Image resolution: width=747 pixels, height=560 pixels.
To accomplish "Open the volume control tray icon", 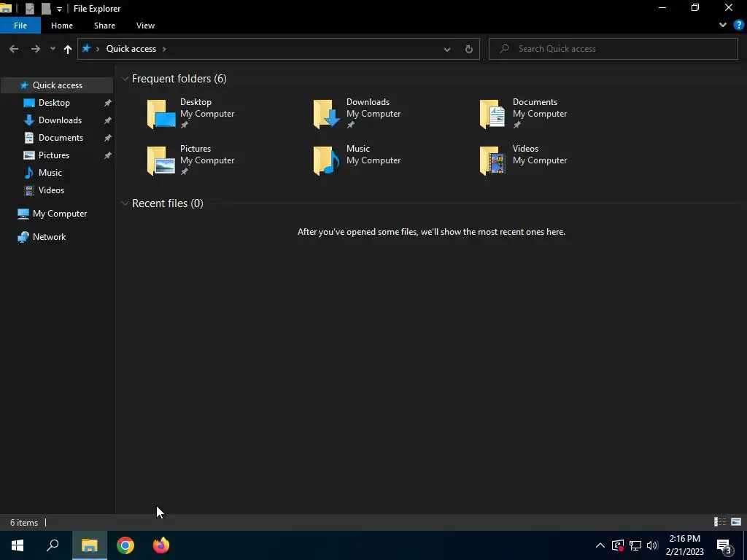I will pyautogui.click(x=652, y=545).
